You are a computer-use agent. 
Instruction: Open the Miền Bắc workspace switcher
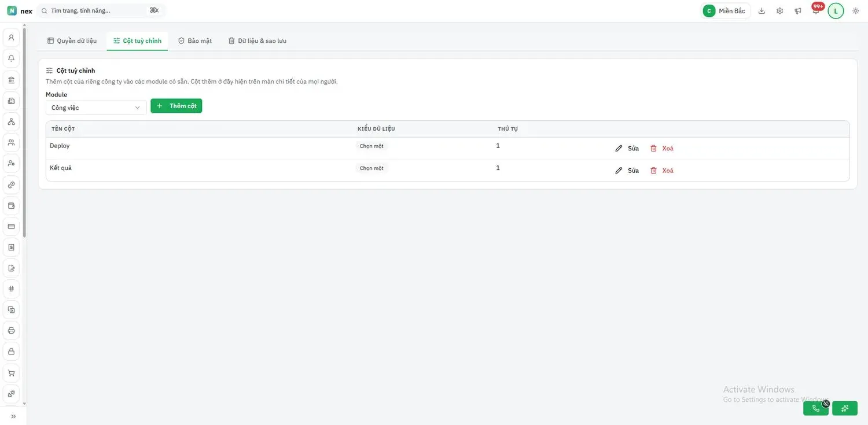pyautogui.click(x=725, y=11)
